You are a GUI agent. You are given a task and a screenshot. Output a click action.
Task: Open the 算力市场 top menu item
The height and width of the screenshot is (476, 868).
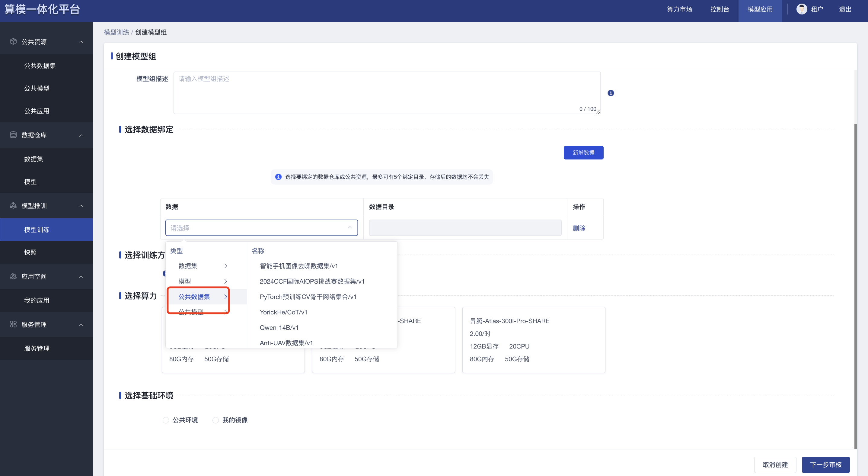679,9
